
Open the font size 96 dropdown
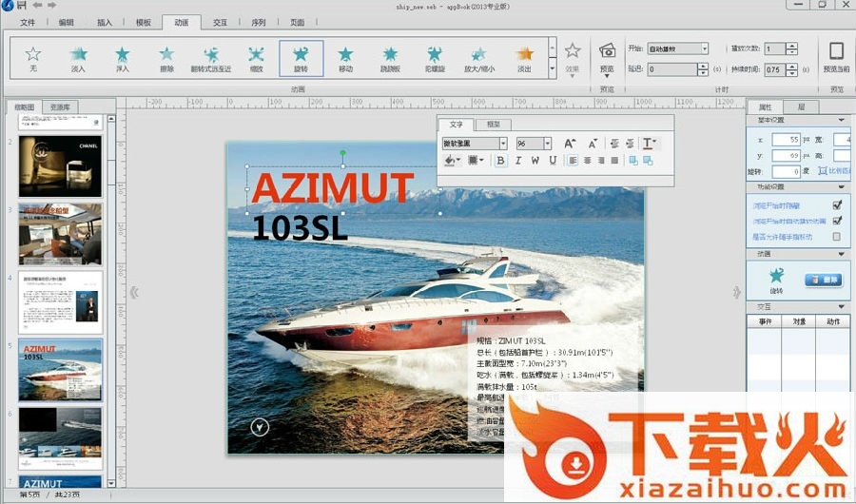pos(547,144)
